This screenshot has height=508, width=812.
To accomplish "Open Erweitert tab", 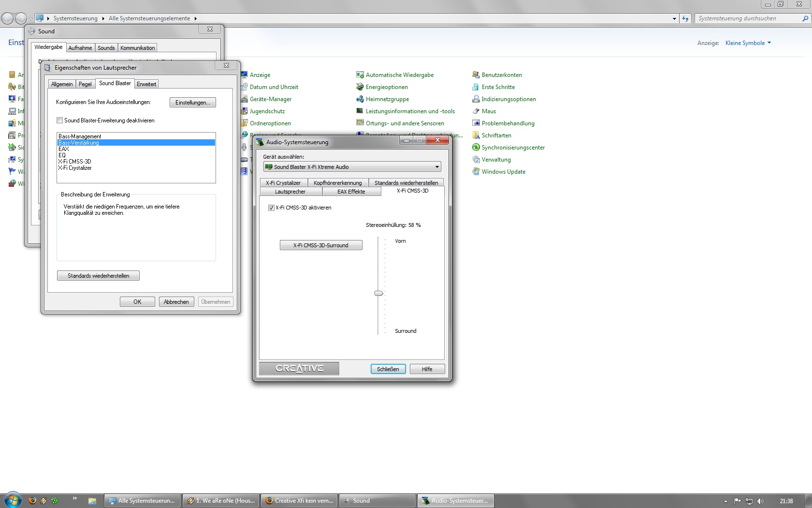I will [x=146, y=84].
